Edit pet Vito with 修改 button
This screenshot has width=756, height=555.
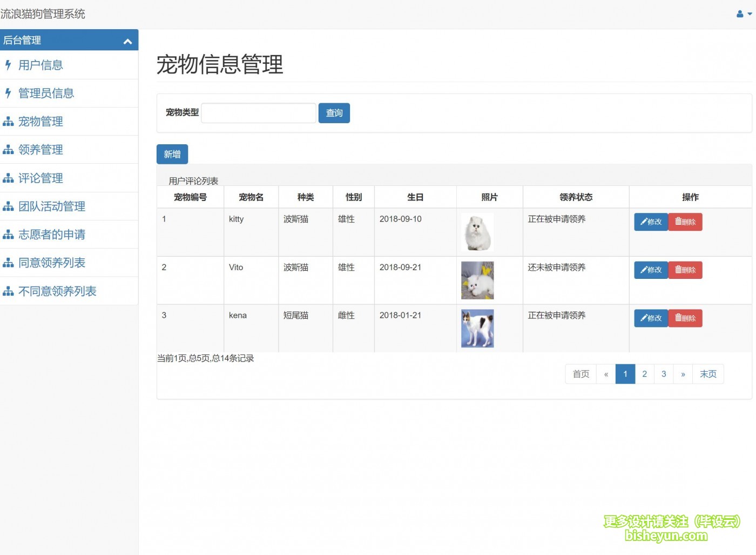pos(651,270)
